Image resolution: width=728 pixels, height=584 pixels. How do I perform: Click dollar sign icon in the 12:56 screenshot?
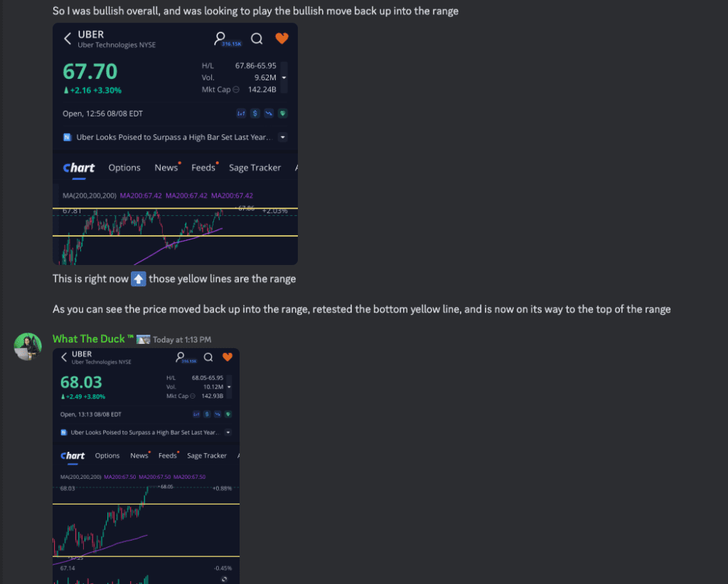[x=255, y=113]
